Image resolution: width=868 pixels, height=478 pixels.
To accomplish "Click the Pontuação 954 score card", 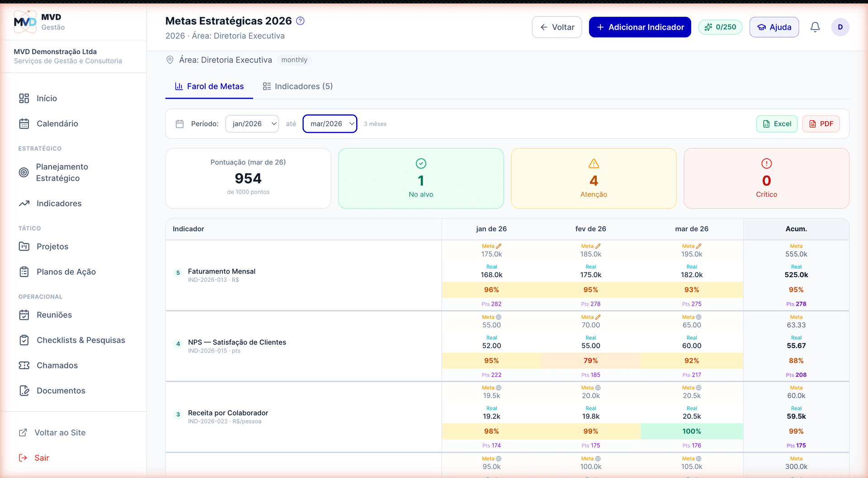I will pos(248,179).
